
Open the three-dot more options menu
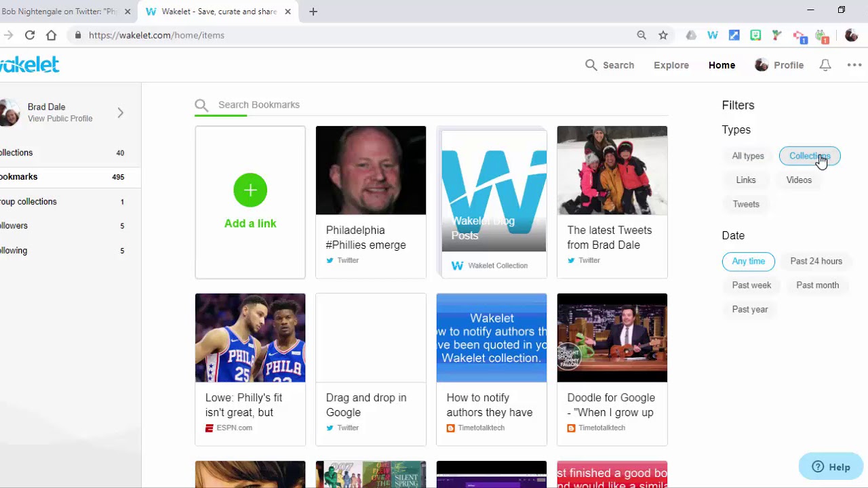(x=854, y=65)
